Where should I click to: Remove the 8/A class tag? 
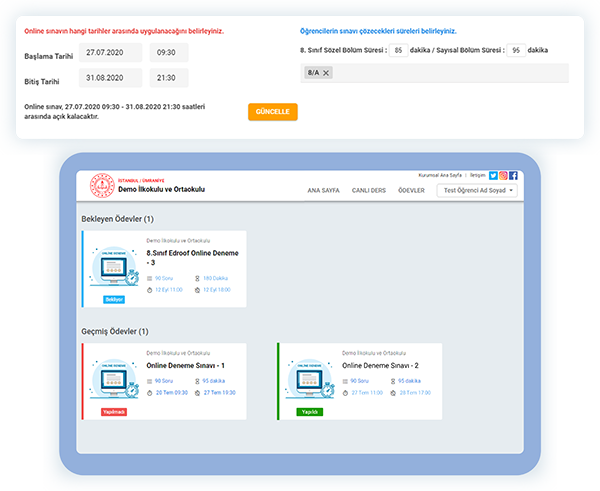(x=327, y=73)
